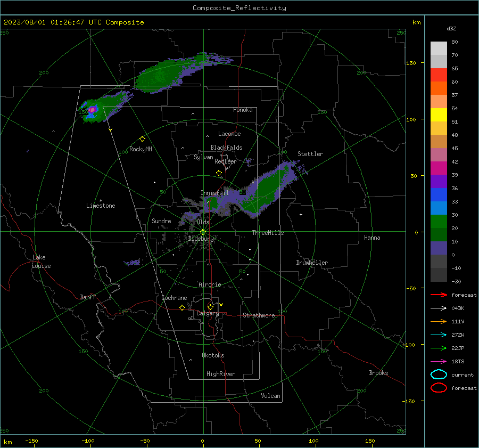Click the Calgary city label
The image size is (479, 448).
point(208,313)
